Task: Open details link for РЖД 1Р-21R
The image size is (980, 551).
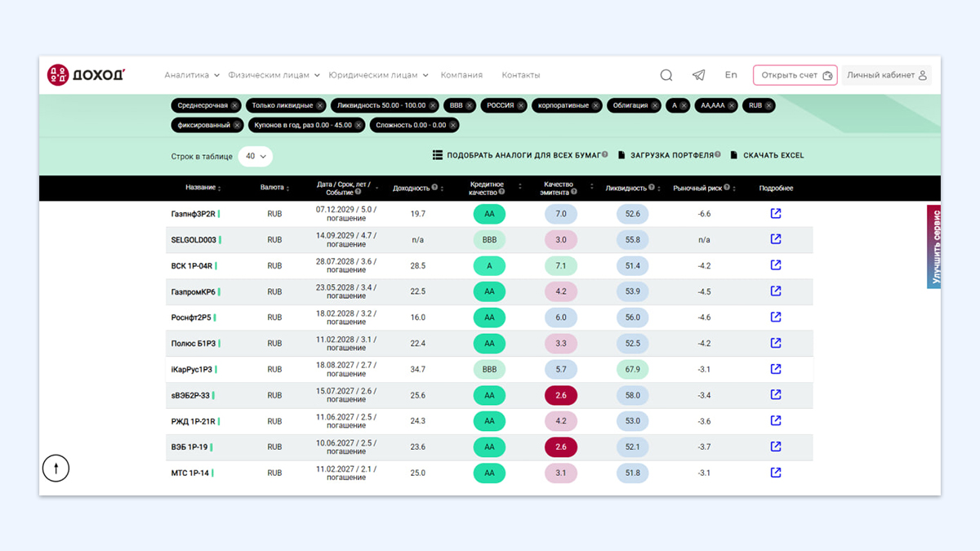Action: coord(776,420)
